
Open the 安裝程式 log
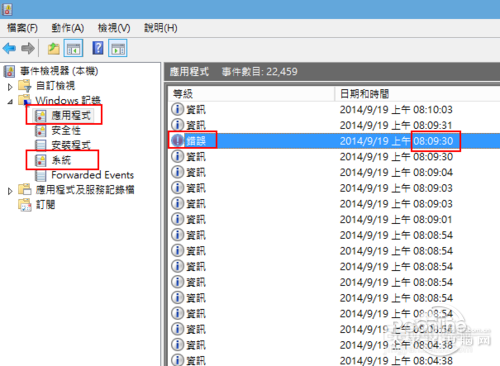71,145
